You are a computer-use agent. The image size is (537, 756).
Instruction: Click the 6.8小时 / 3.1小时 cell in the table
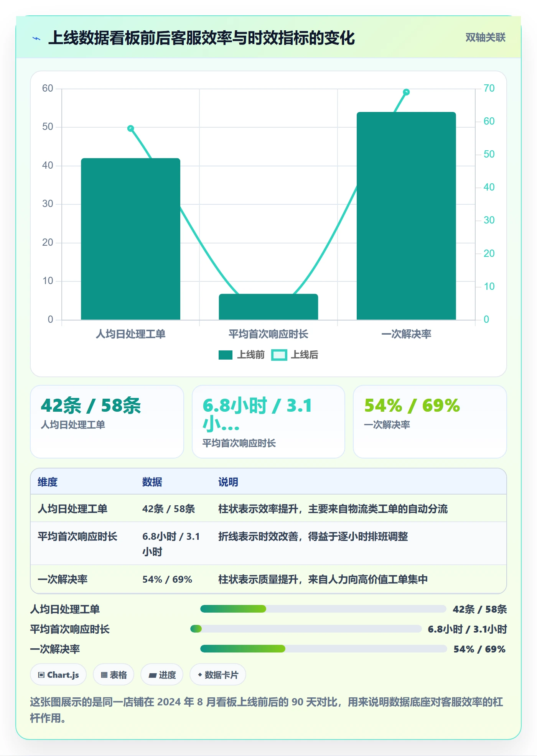click(171, 544)
